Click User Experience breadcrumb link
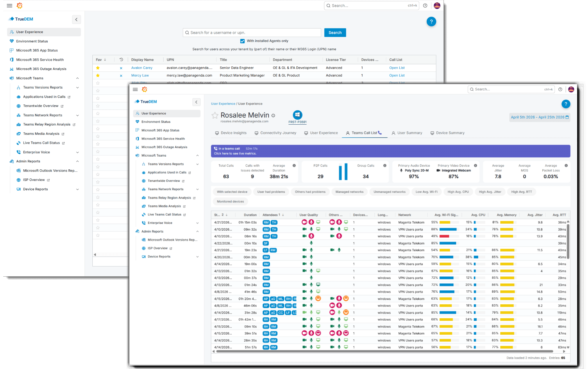This screenshot has width=588, height=369. pos(223,104)
